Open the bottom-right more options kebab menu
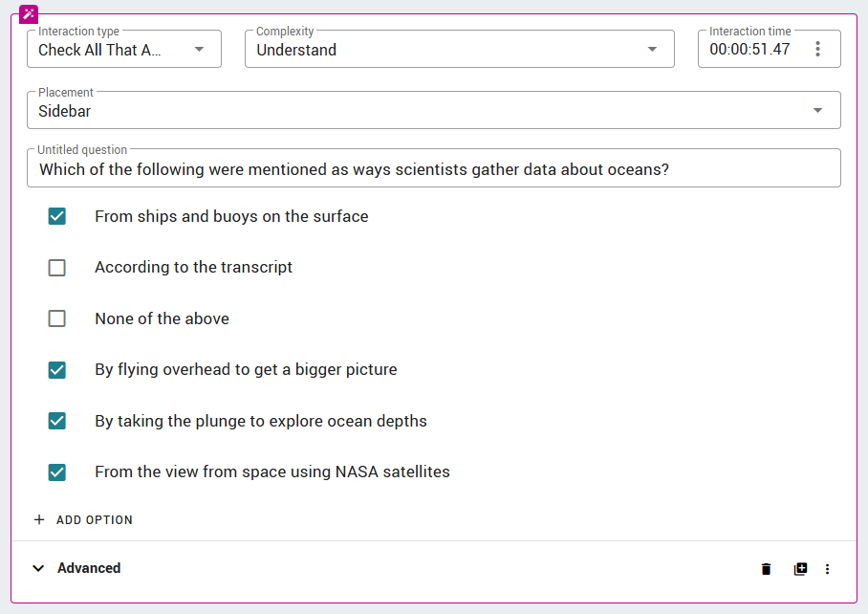 pos(827,569)
